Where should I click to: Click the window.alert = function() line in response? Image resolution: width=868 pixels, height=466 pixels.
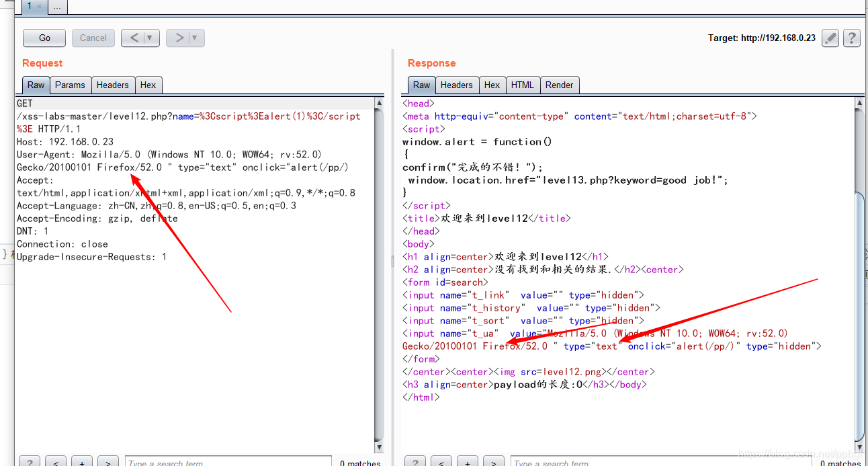pos(477,142)
